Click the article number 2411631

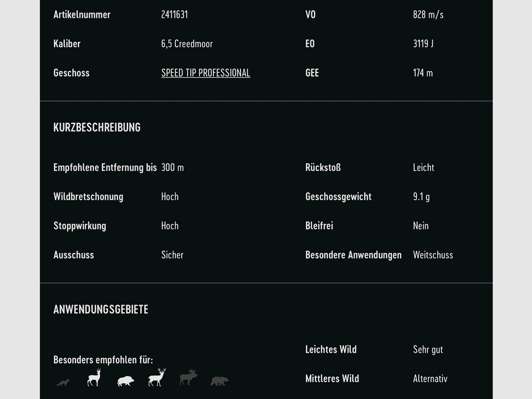175,15
